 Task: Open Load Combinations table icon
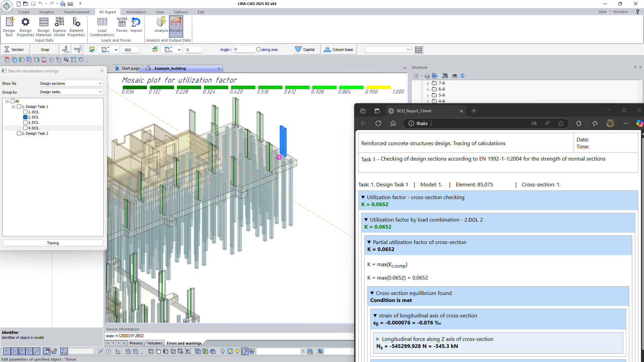click(102, 22)
